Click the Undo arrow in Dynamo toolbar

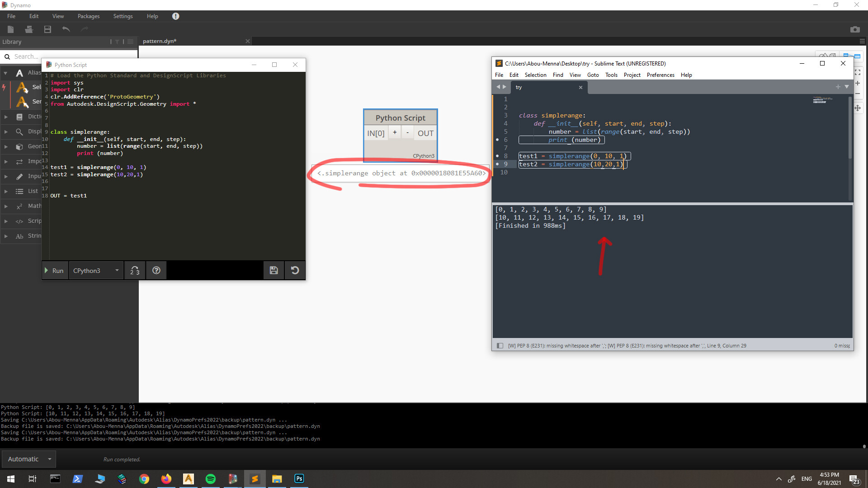tap(66, 29)
